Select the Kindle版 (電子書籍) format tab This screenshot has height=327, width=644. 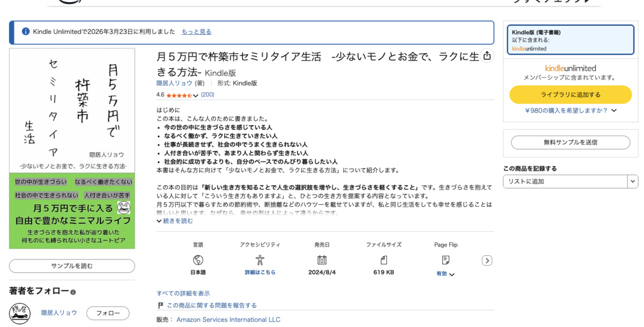click(x=570, y=40)
